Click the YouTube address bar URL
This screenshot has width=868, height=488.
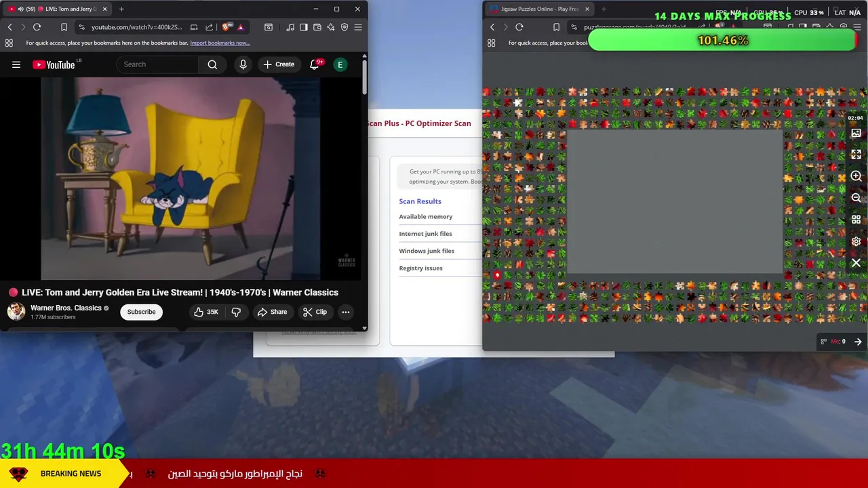[x=136, y=27]
